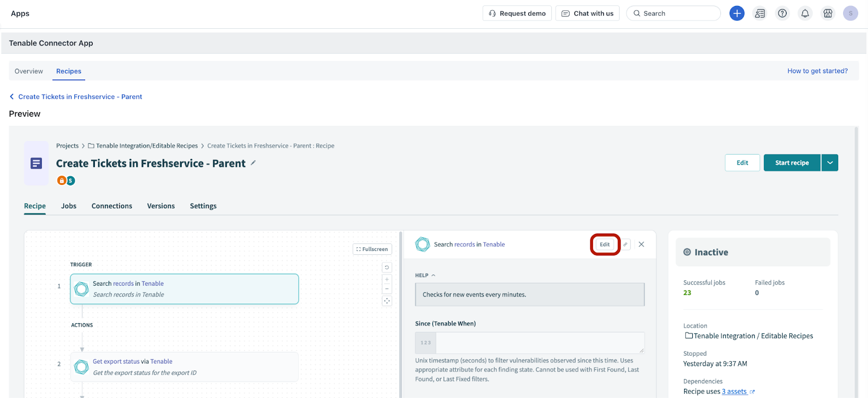
Task: Open the Connections tab
Action: click(112, 206)
